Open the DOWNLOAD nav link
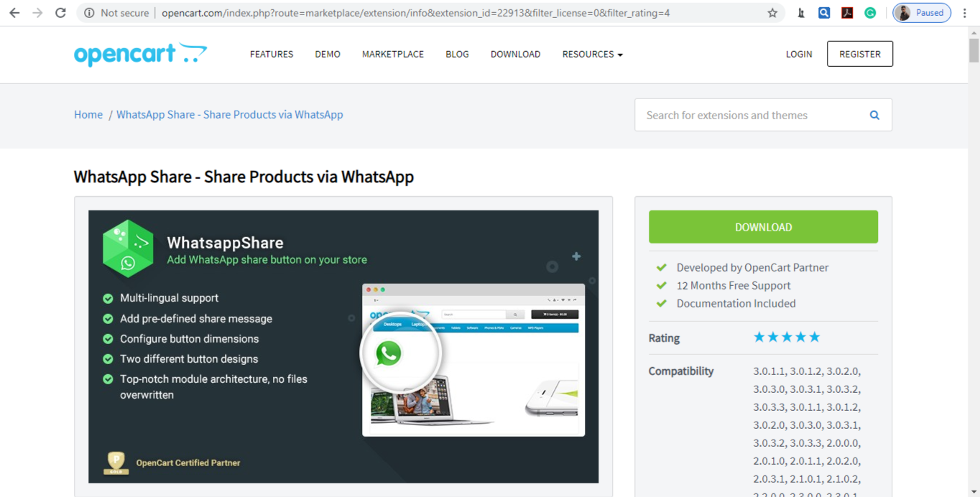Image resolution: width=980 pixels, height=497 pixels. tap(515, 54)
